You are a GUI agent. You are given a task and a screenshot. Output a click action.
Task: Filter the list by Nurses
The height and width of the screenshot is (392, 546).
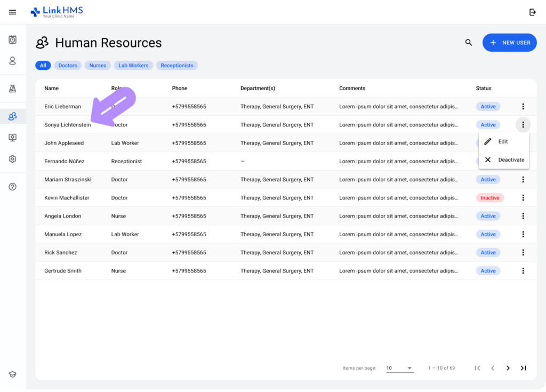tap(98, 66)
